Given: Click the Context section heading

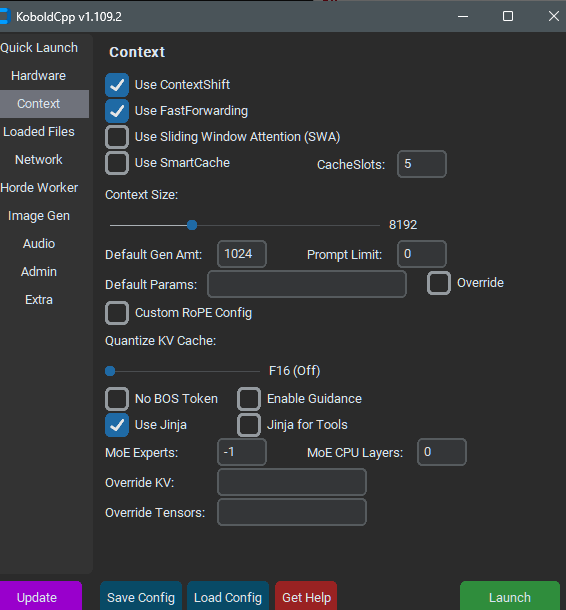Looking at the screenshot, I should pyautogui.click(x=137, y=52).
